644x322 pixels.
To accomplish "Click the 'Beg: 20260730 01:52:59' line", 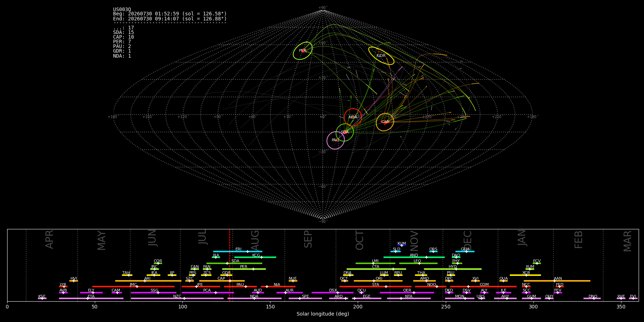I will click(x=170, y=14).
